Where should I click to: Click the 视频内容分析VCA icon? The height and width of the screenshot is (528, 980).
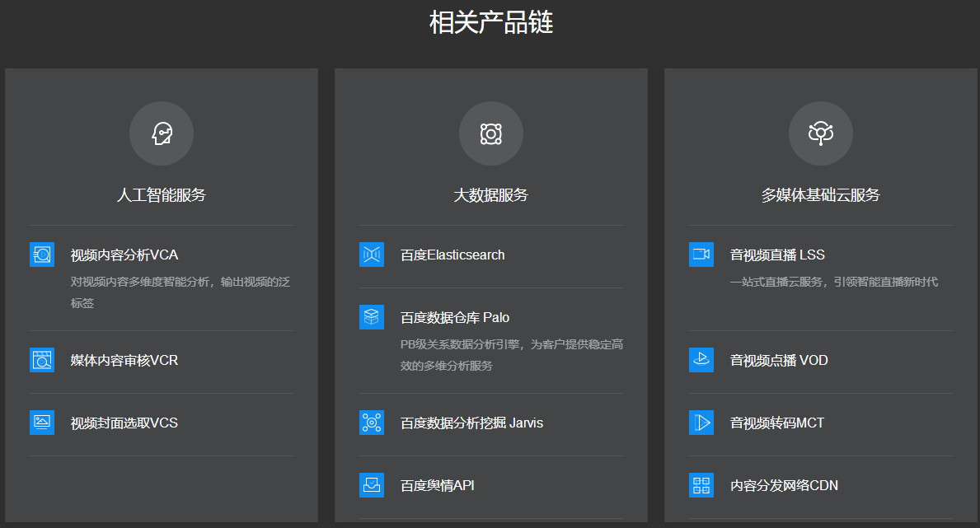pyautogui.click(x=42, y=255)
